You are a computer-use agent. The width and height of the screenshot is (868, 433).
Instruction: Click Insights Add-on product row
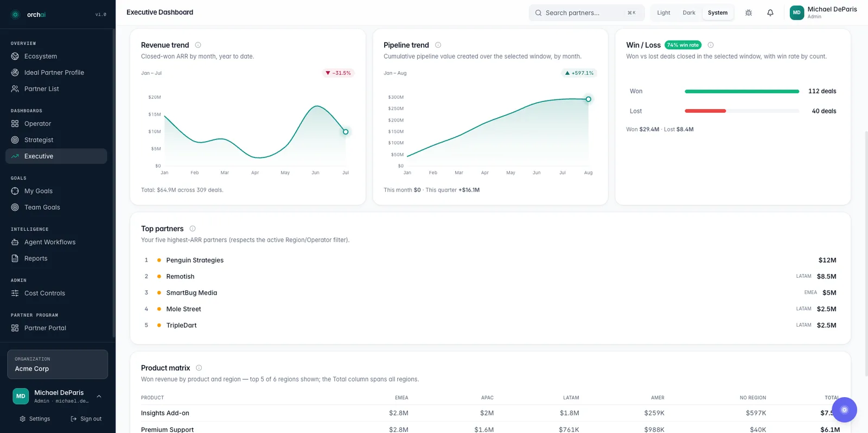click(490, 413)
